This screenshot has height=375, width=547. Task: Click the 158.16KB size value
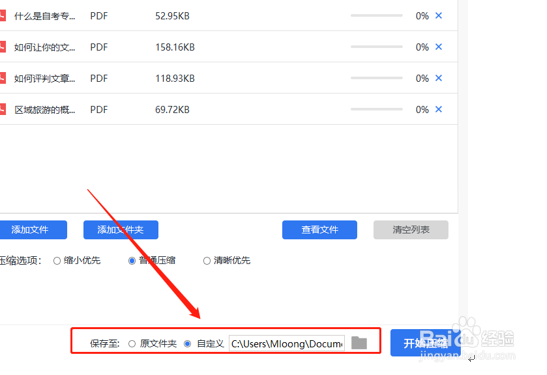pyautogui.click(x=175, y=47)
